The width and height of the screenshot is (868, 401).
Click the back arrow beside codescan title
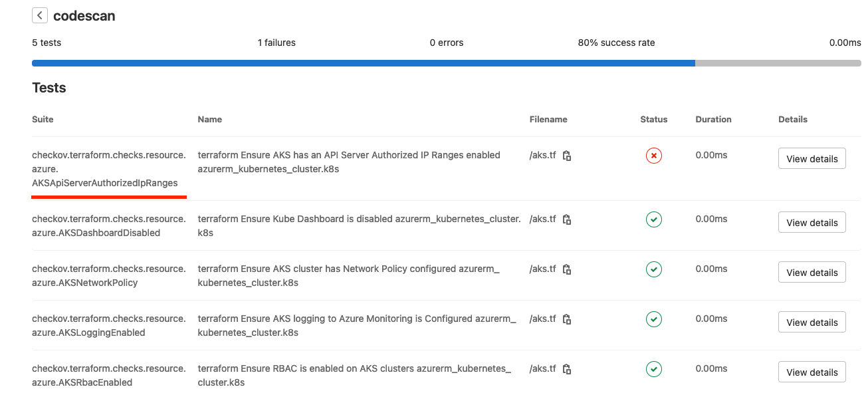point(39,15)
